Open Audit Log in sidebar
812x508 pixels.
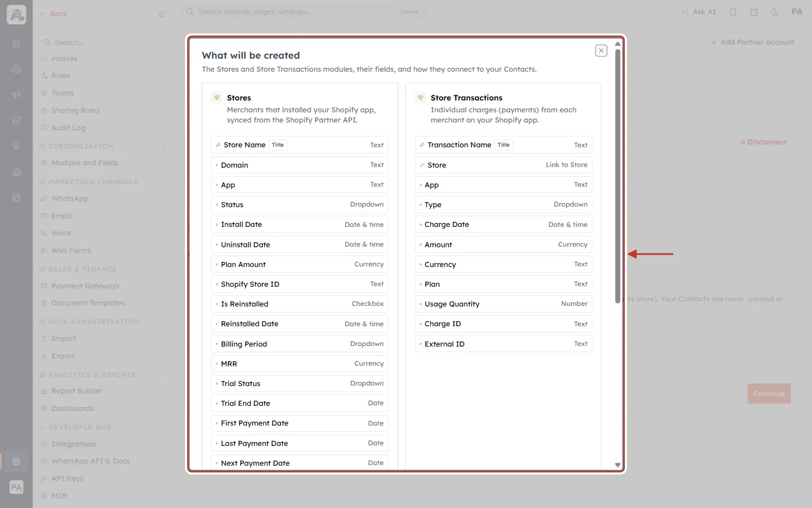[68, 128]
